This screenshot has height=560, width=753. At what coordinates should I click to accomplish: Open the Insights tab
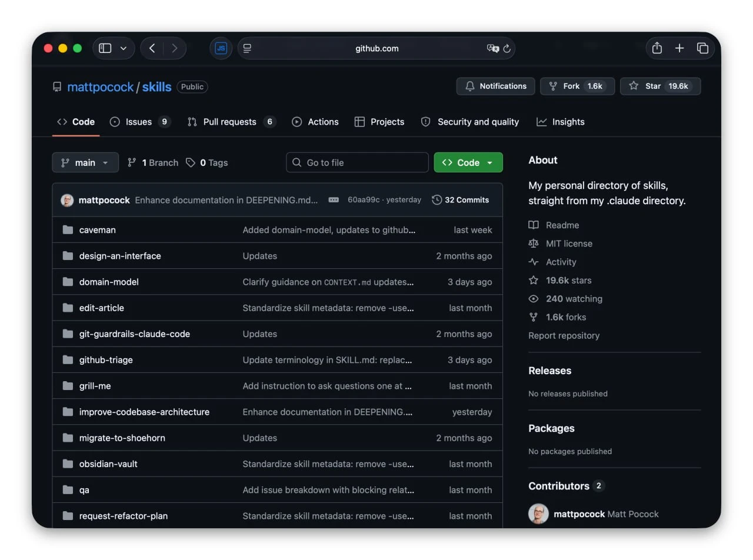coord(561,122)
